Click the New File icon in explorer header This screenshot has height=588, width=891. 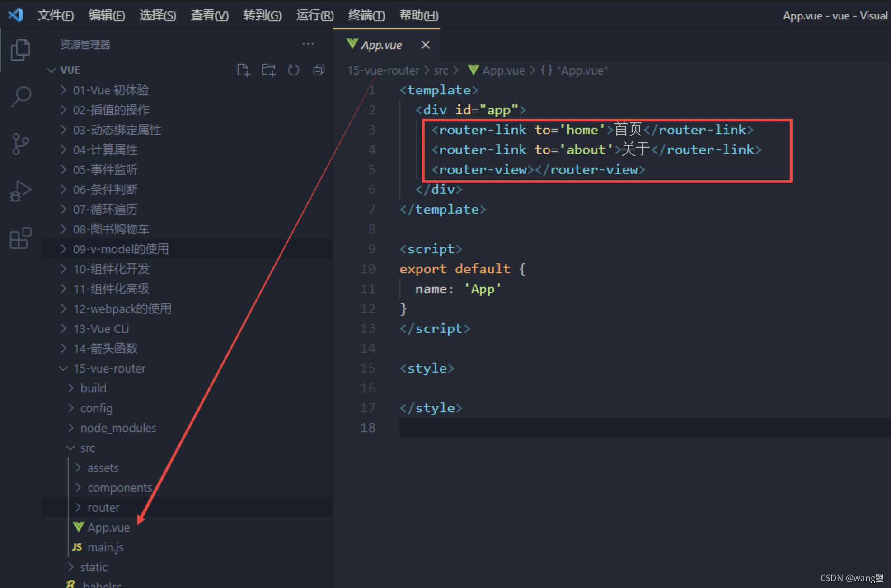pyautogui.click(x=244, y=70)
